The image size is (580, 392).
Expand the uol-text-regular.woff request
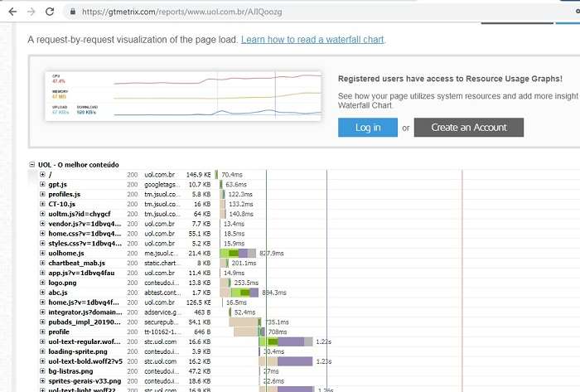click(42, 341)
